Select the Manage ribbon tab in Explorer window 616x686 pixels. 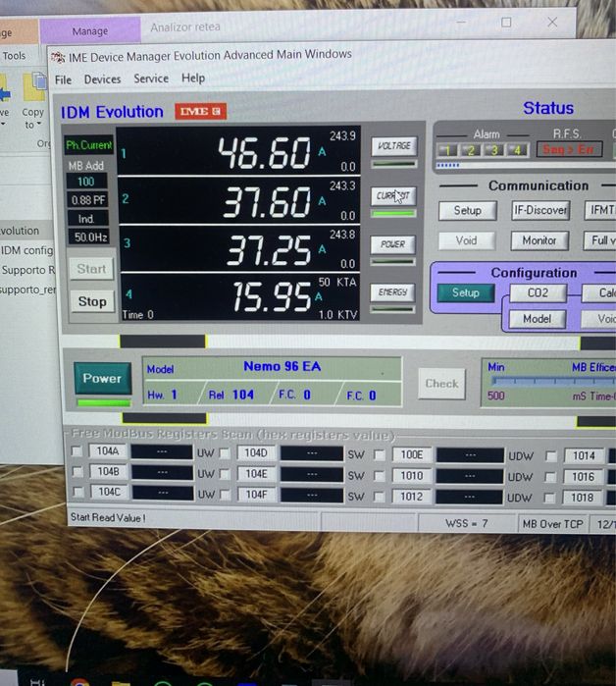coord(90,31)
